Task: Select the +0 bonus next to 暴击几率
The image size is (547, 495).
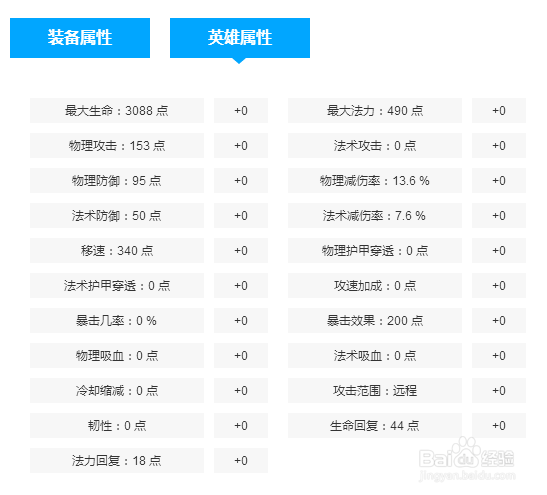Action: [241, 321]
